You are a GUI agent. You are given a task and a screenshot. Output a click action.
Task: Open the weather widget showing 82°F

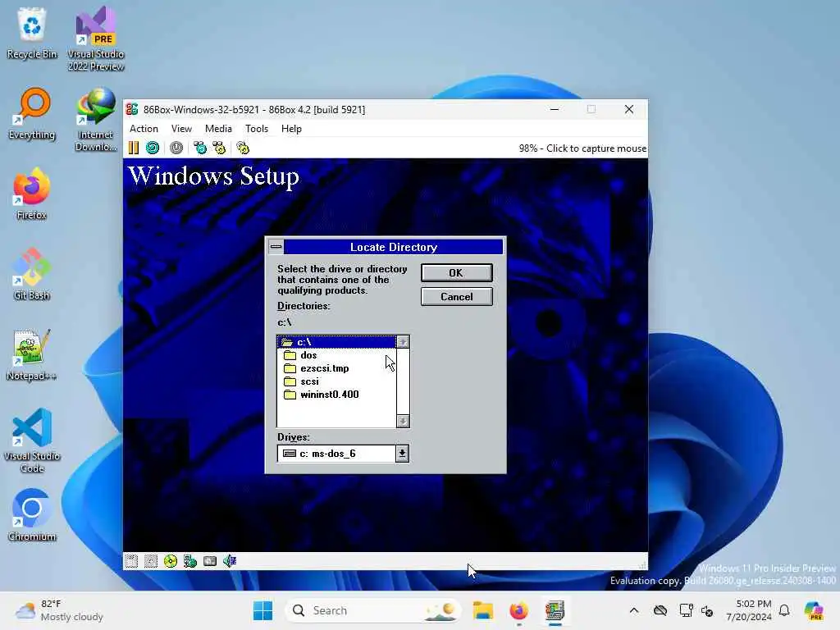[x=59, y=610]
